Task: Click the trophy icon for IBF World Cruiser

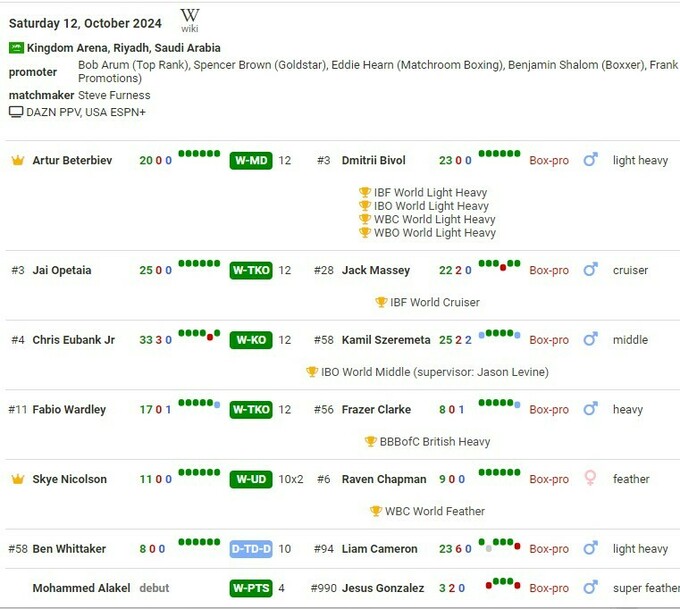Action: point(380,302)
